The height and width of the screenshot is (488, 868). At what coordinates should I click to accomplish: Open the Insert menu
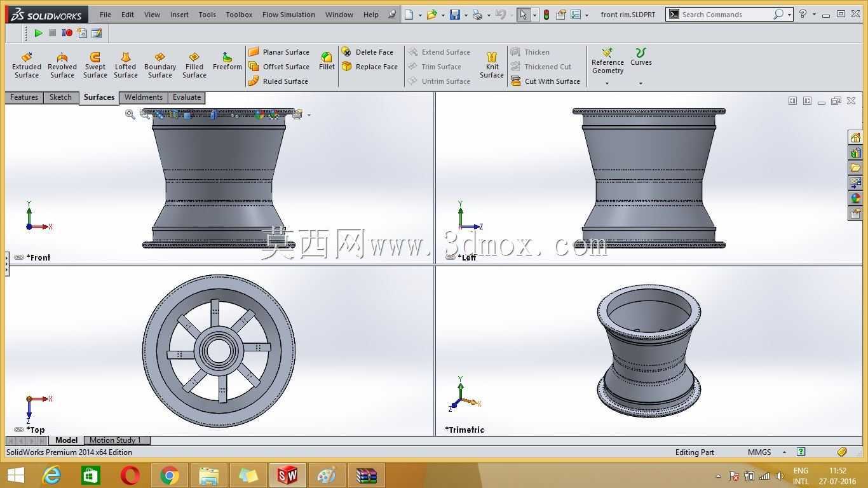(x=179, y=15)
